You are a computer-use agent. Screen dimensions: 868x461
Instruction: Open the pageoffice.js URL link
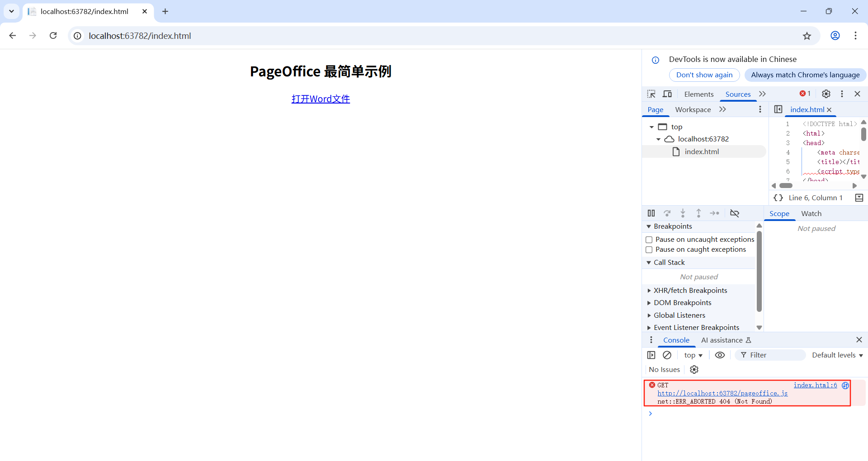[x=722, y=394]
